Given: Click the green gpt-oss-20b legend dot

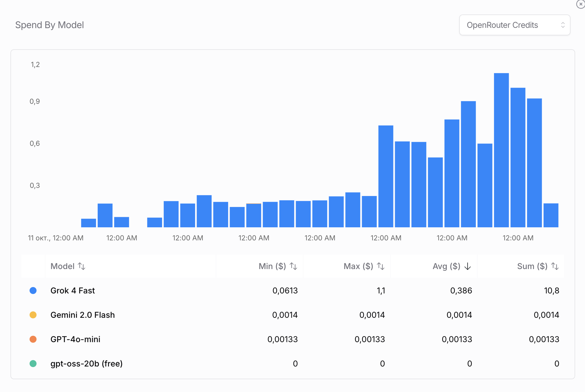Looking at the screenshot, I should click(x=33, y=364).
